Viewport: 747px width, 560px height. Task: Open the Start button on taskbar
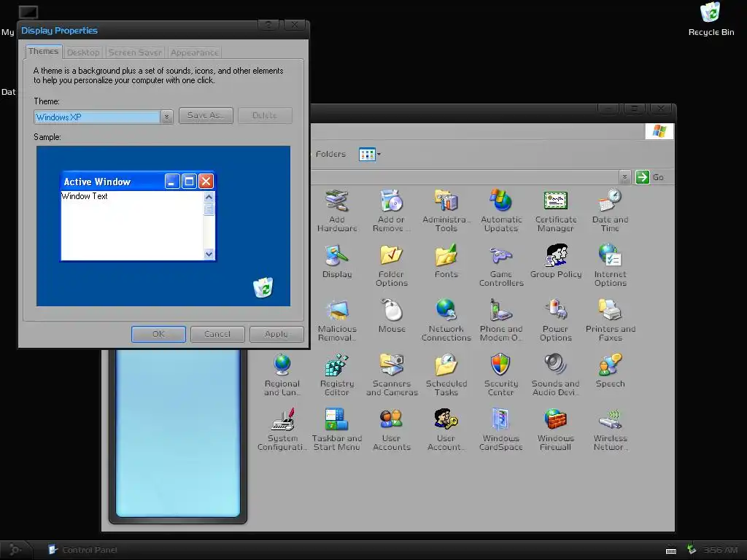point(15,550)
